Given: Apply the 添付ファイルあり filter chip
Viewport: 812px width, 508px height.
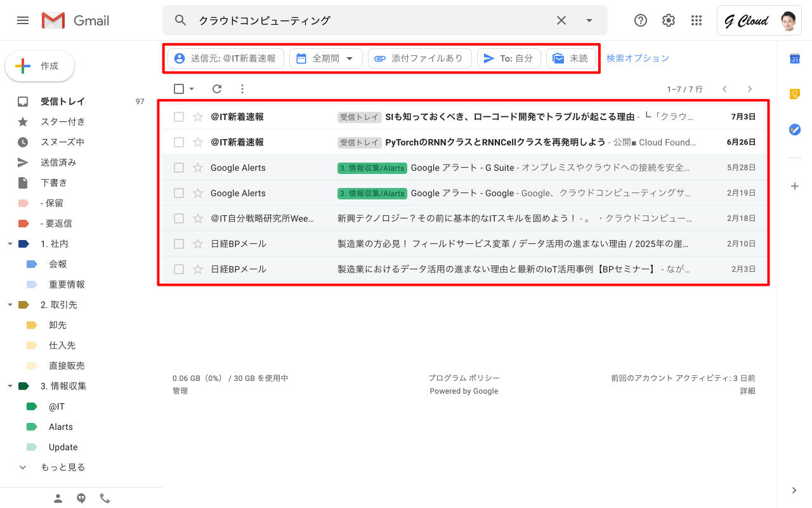Looking at the screenshot, I should point(420,58).
